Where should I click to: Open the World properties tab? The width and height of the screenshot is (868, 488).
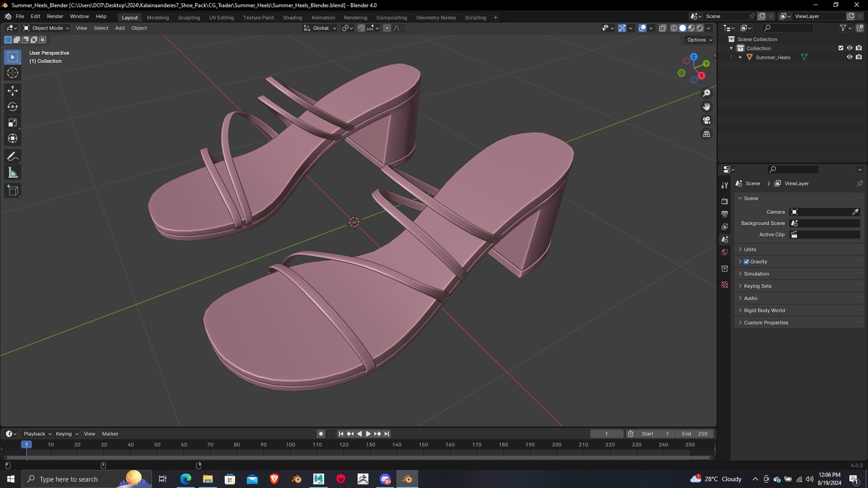[725, 252]
